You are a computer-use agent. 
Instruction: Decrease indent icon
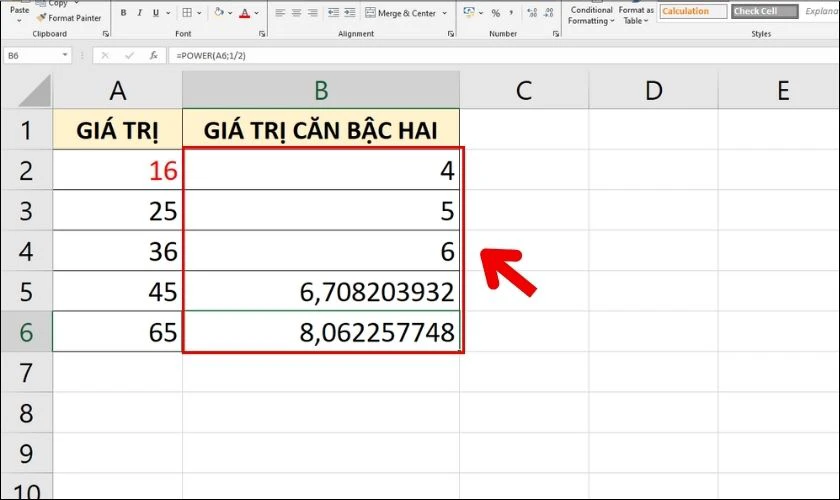(333, 12)
